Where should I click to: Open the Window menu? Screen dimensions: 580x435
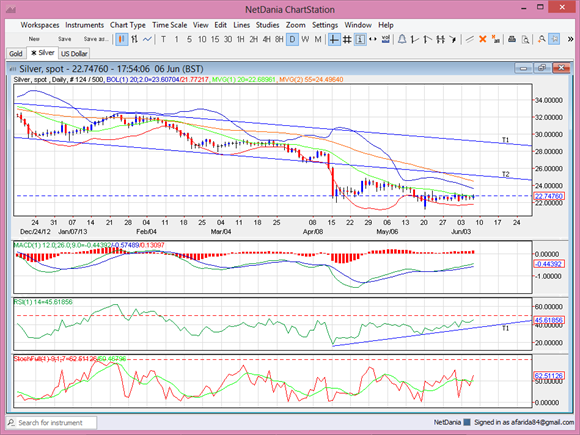pos(358,25)
